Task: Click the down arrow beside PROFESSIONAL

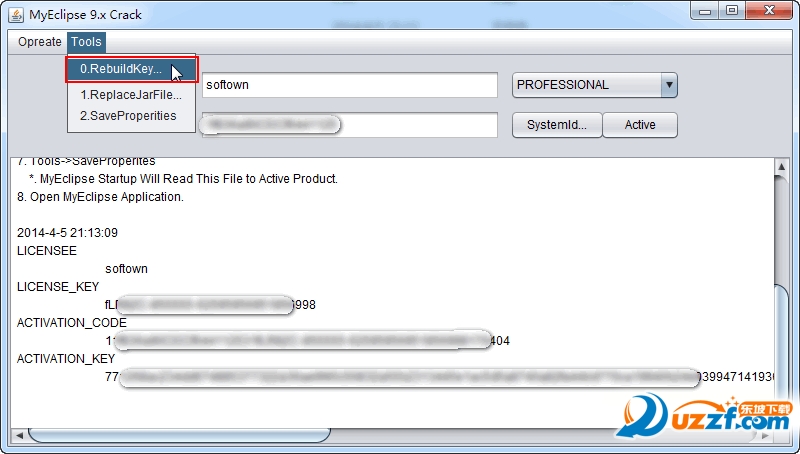Action: pyautogui.click(x=669, y=85)
